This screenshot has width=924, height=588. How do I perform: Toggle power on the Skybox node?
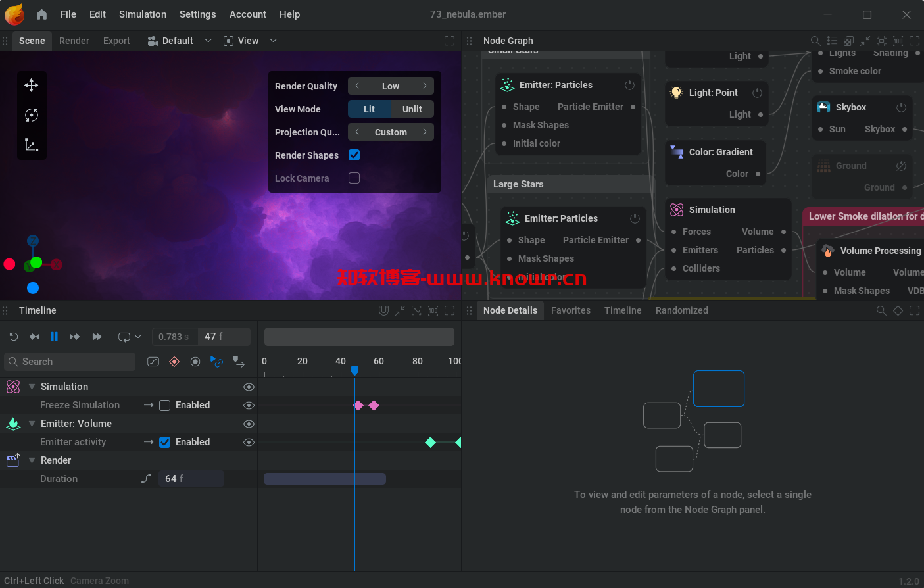coord(901,107)
